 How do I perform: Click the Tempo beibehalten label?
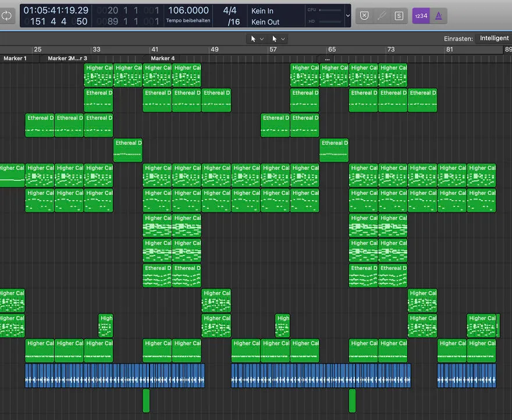click(188, 20)
